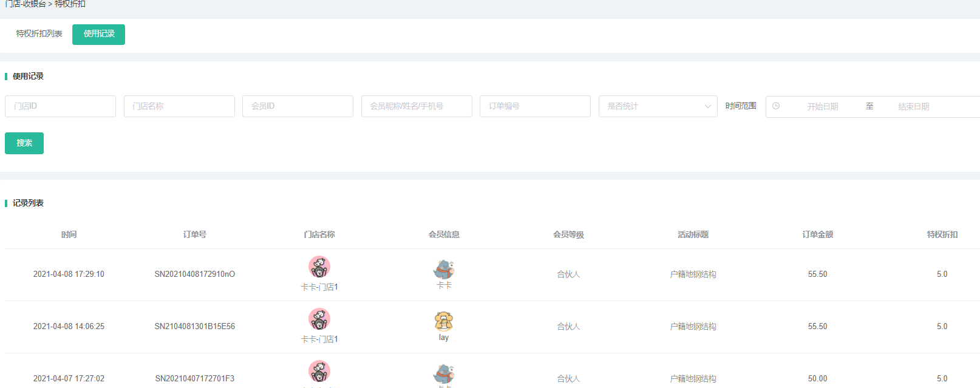Click member avatar 卡卡 in 17:29:10 row
Screen dimensions: 980x388
pos(444,269)
